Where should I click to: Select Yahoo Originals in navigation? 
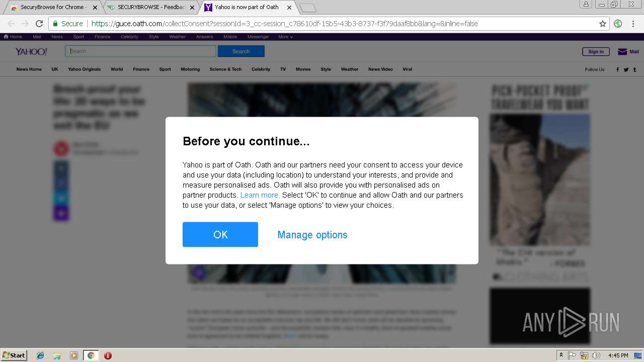pos(84,69)
